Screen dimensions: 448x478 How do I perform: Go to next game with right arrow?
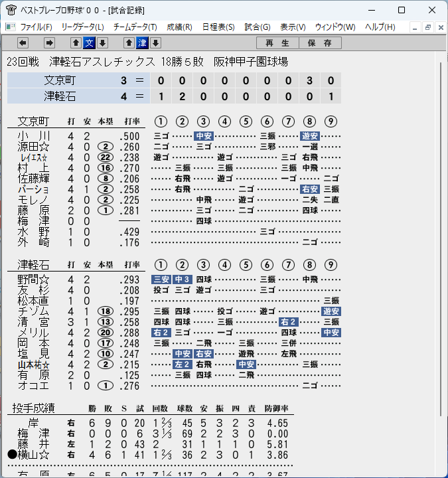click(49, 43)
